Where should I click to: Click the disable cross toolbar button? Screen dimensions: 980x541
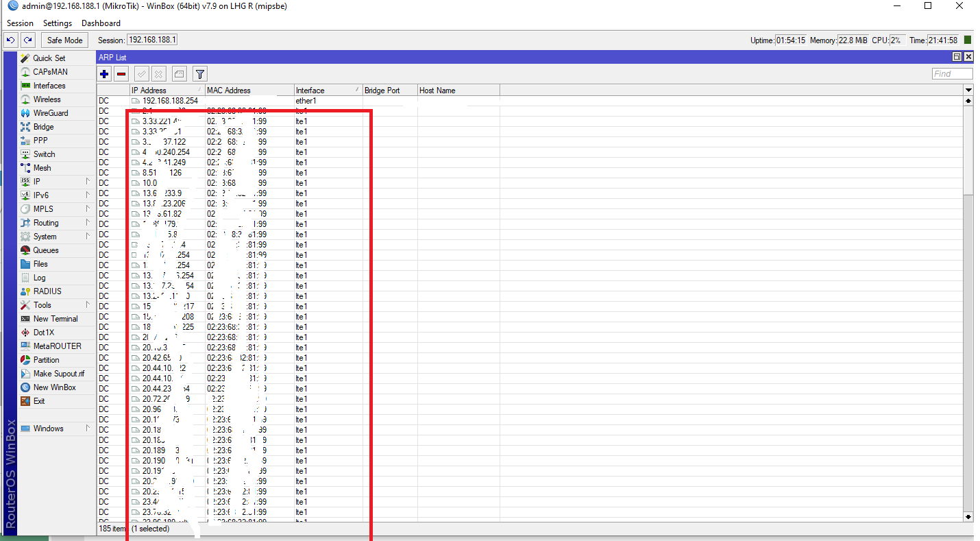158,73
